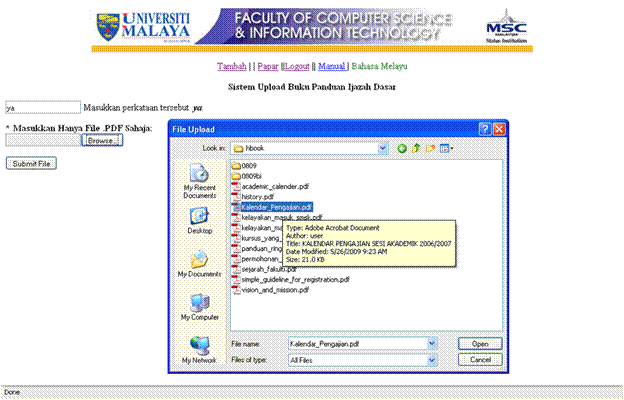Screen dimensions: 624x400
Task: Create a new folder in hbook
Action: tap(429, 148)
